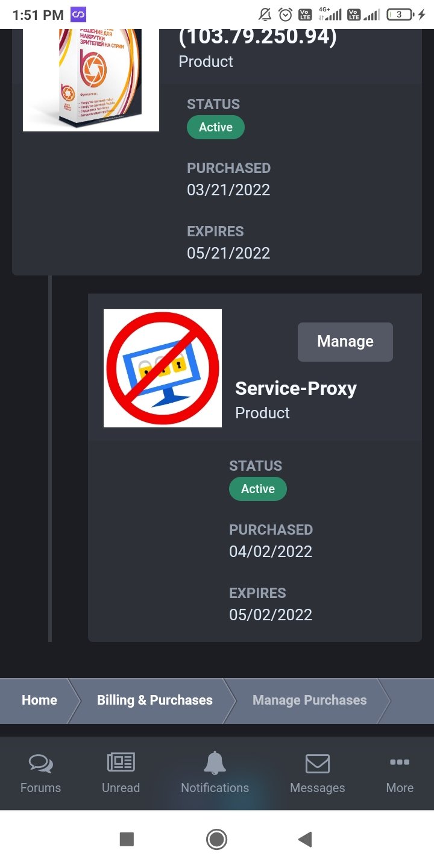Open the More three-dots menu

(x=400, y=763)
